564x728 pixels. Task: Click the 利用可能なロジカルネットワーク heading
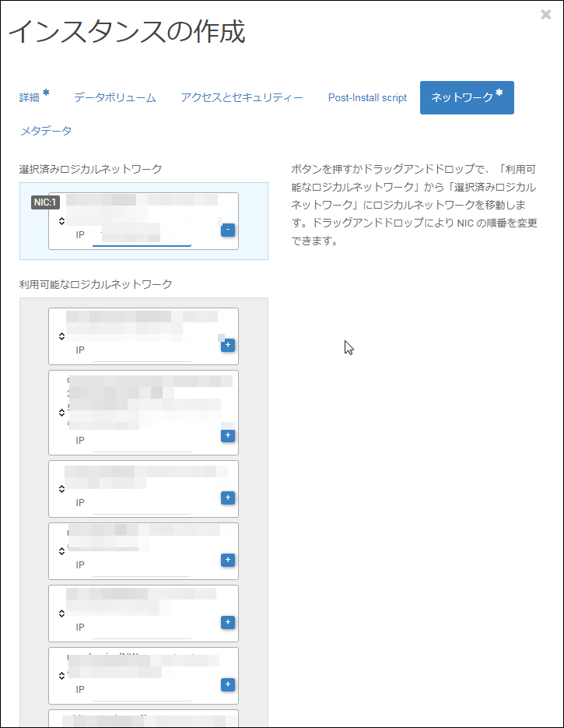[x=96, y=284]
